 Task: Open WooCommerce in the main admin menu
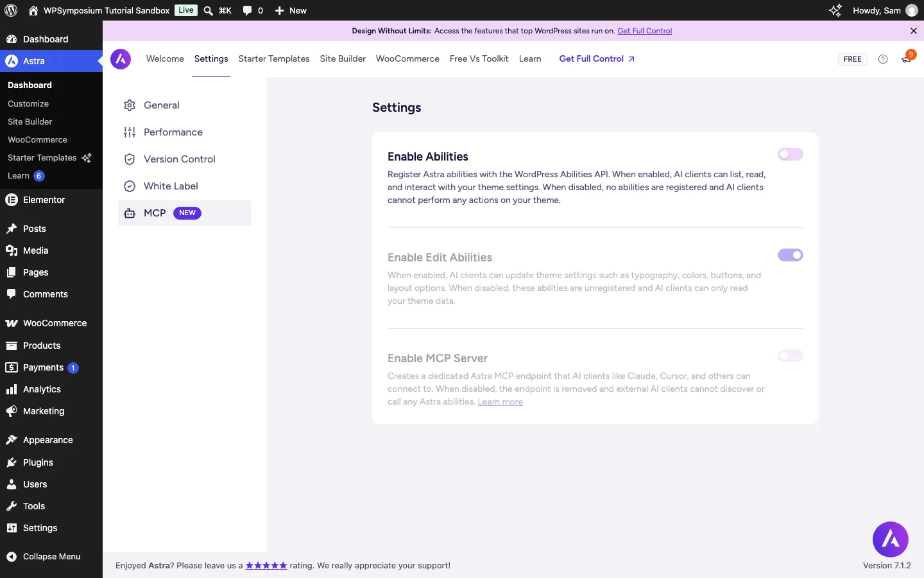click(x=51, y=323)
